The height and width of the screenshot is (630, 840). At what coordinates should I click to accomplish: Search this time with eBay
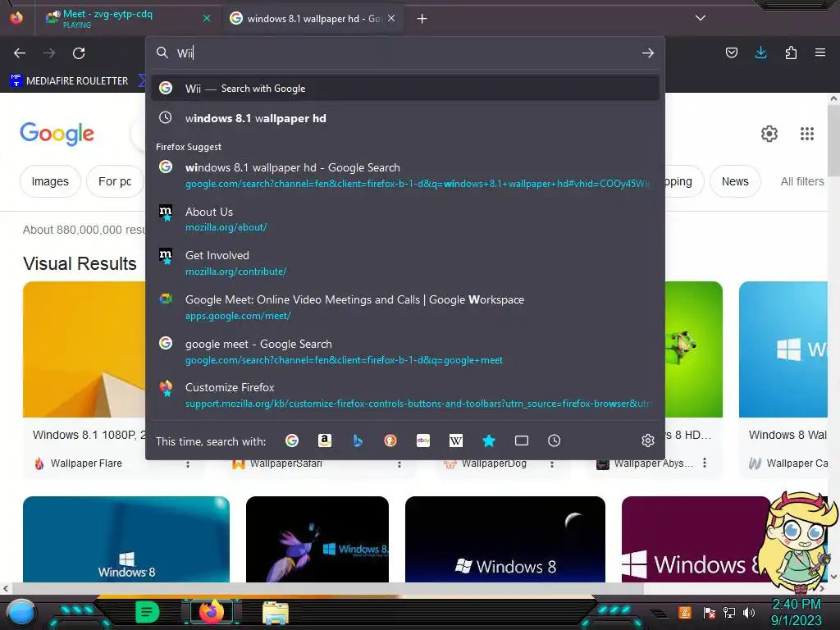pos(423,441)
